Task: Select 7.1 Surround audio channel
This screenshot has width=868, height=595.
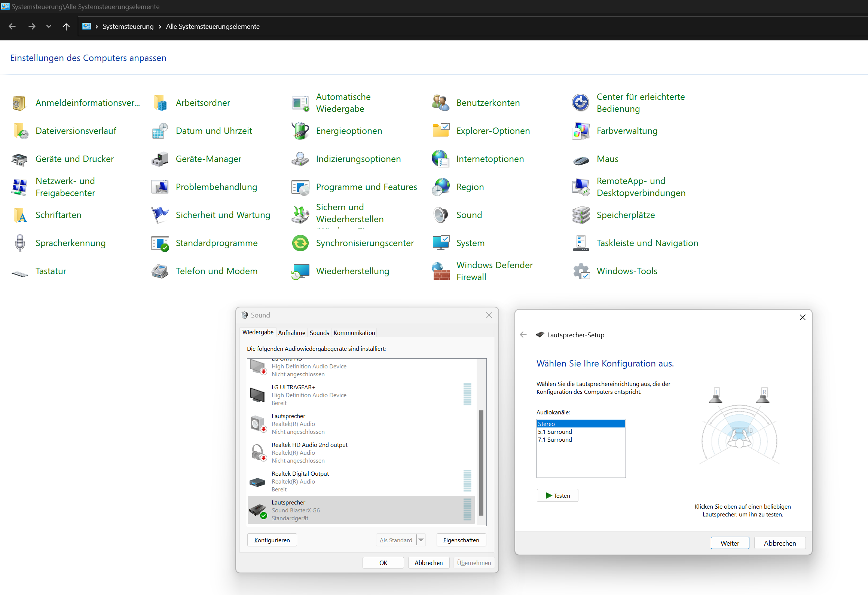Action: pyautogui.click(x=555, y=439)
